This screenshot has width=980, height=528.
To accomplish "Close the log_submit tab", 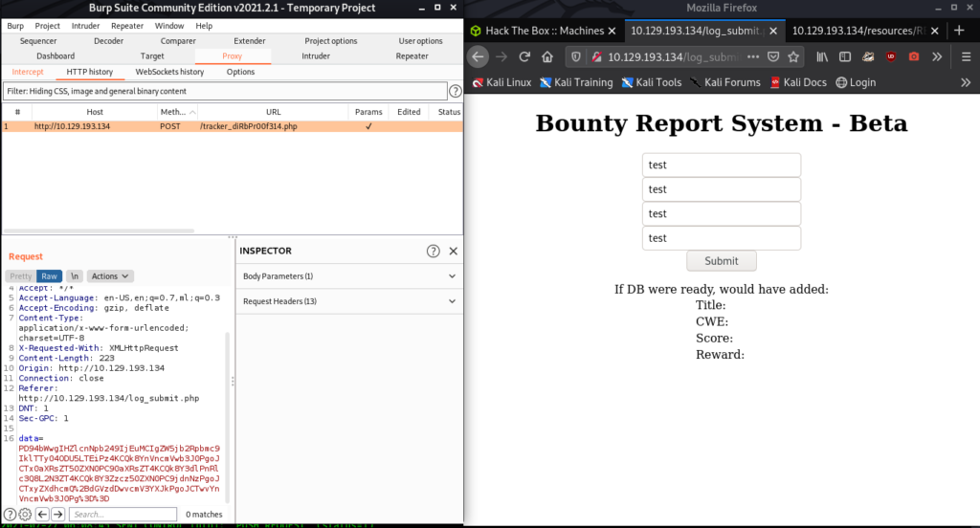I will [773, 31].
